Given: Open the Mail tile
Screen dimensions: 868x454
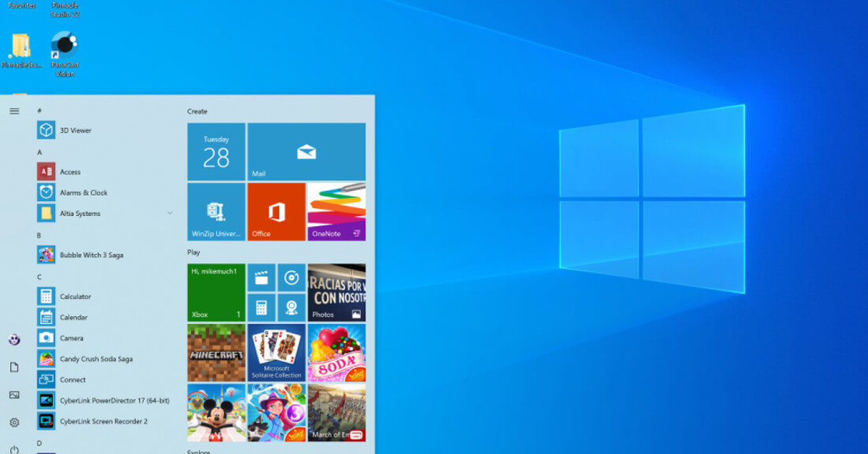Looking at the screenshot, I should tap(306, 152).
